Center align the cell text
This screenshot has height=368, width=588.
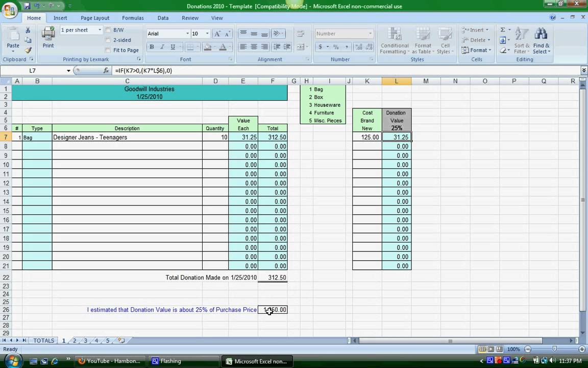click(254, 47)
